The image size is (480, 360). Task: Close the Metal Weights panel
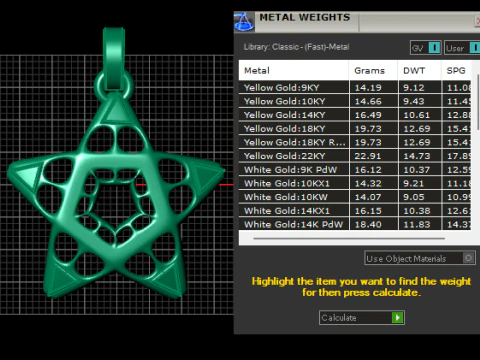[477, 21]
